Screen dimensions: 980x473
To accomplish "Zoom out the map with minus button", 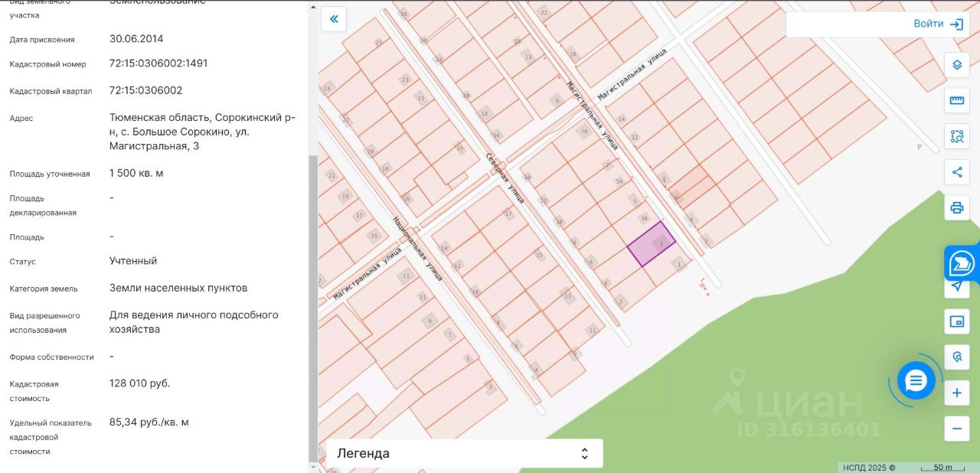I will [x=956, y=429].
